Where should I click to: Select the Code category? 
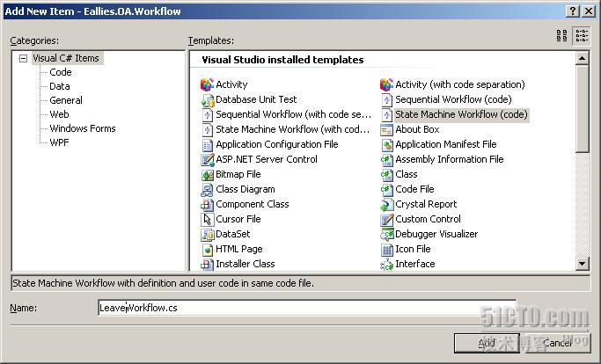click(x=61, y=72)
